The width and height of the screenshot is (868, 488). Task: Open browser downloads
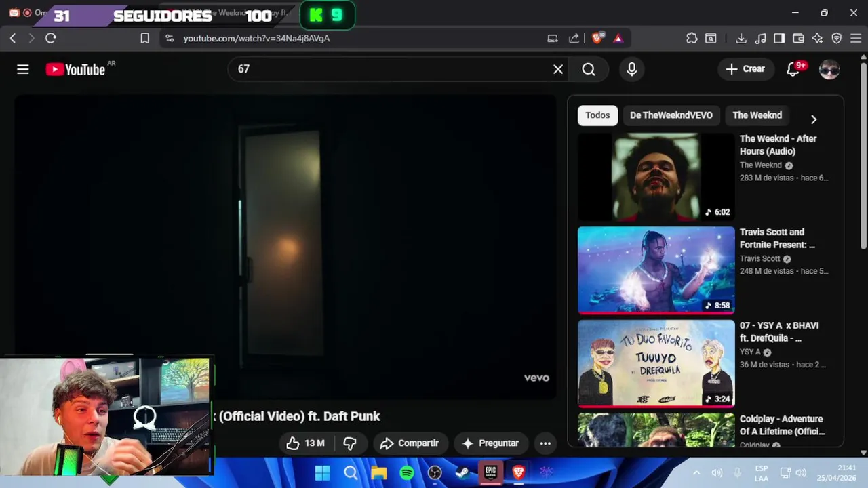pos(741,39)
